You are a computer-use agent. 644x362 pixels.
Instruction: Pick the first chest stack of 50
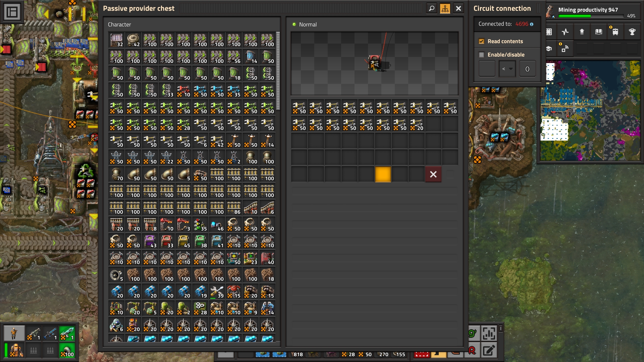coord(299,107)
